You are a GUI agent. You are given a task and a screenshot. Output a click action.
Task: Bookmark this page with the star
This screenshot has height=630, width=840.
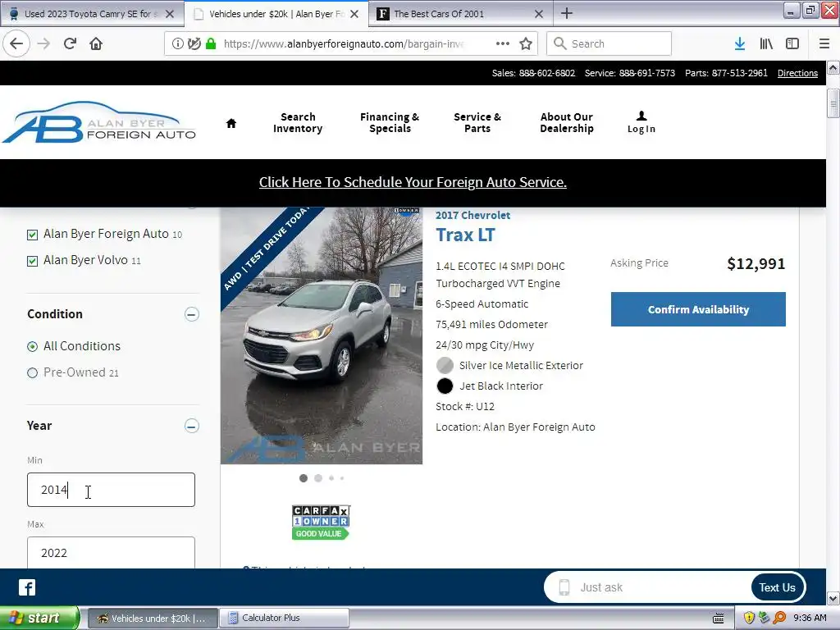[526, 43]
